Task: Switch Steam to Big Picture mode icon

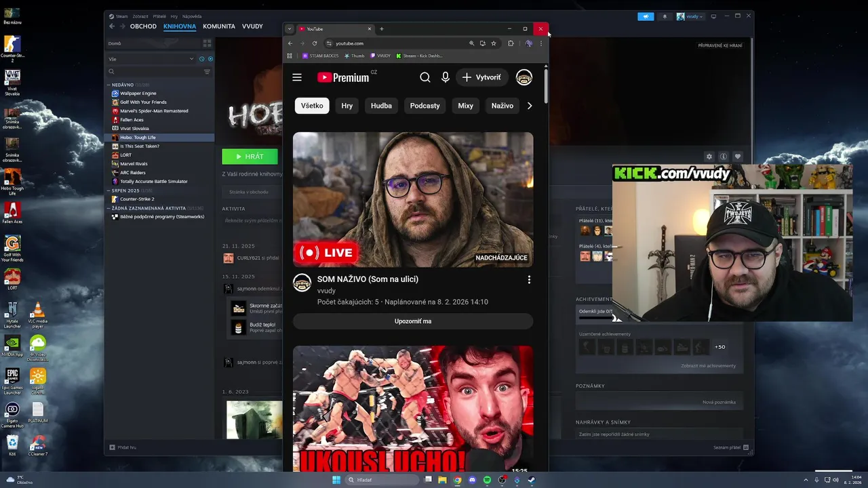Action: (713, 16)
